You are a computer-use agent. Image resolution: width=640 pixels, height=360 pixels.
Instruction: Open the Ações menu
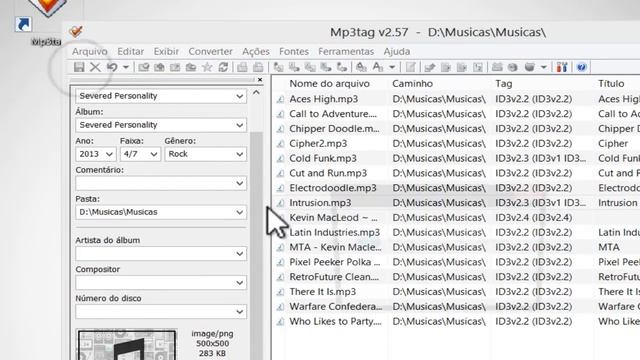[x=256, y=51]
